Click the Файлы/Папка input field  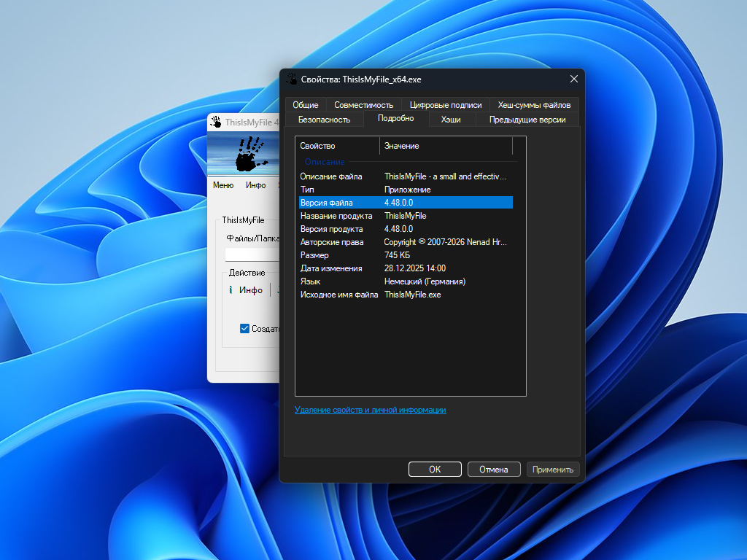pyautogui.click(x=252, y=254)
